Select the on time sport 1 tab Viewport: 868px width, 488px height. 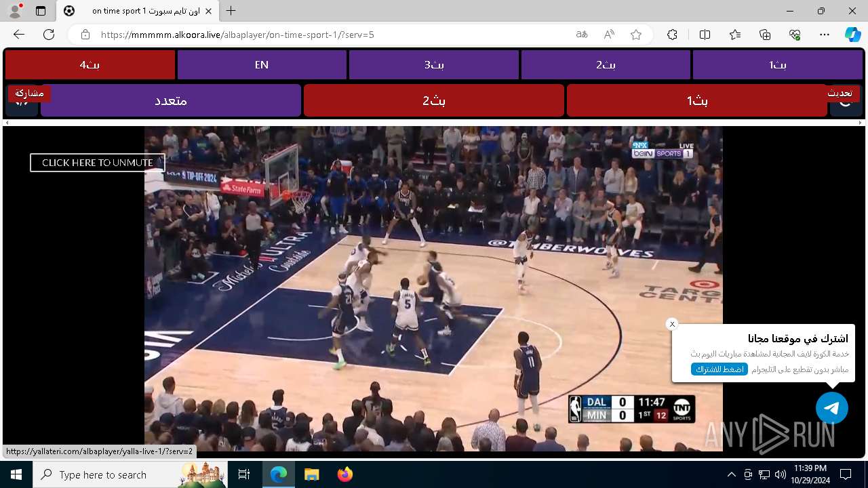click(138, 11)
